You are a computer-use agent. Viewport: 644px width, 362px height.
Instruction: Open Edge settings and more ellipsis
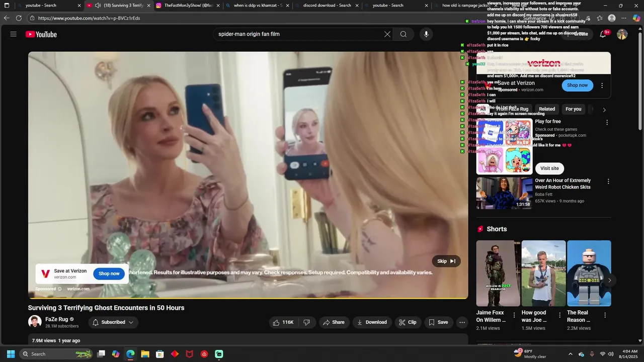pos(624,18)
